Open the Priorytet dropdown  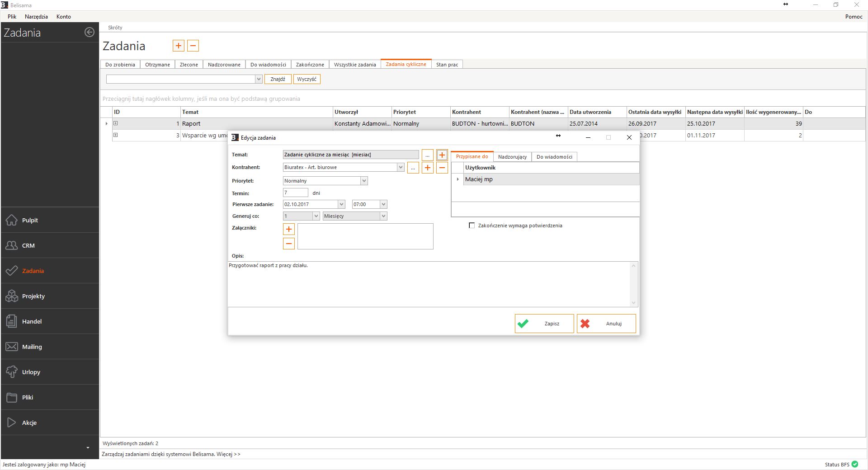pyautogui.click(x=364, y=181)
